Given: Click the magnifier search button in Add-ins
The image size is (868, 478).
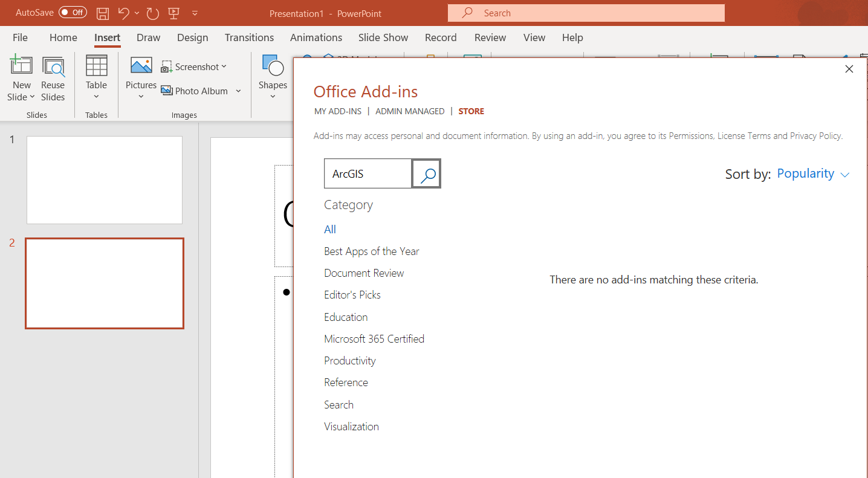Looking at the screenshot, I should [427, 174].
